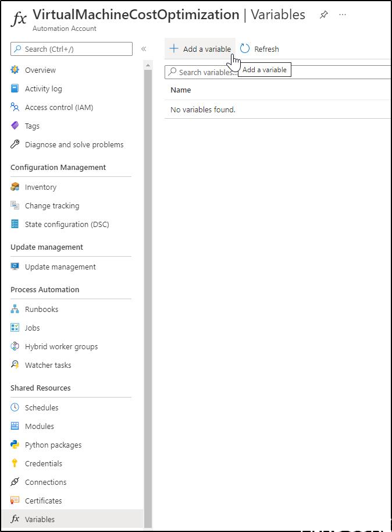The image size is (392, 532).
Task: Open Modules link in sidebar
Action: (40, 427)
